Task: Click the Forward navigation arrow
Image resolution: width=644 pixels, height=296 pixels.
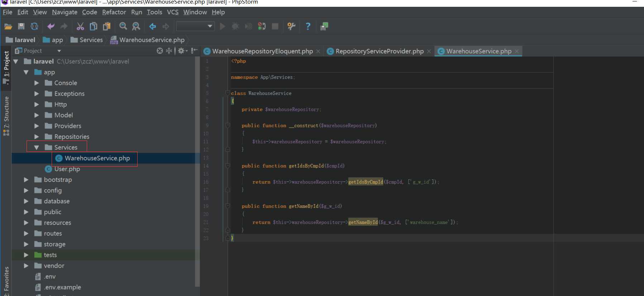Action: (x=166, y=26)
